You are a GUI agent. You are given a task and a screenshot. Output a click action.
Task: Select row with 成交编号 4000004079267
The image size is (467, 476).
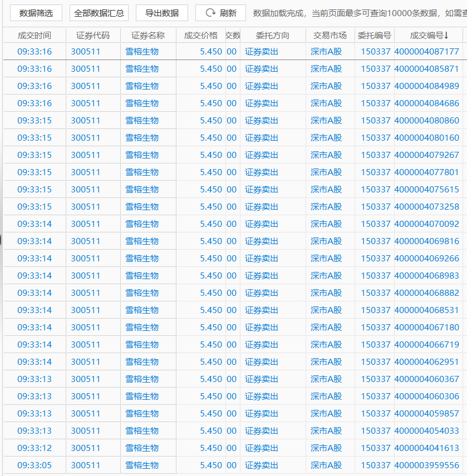[x=233, y=155]
